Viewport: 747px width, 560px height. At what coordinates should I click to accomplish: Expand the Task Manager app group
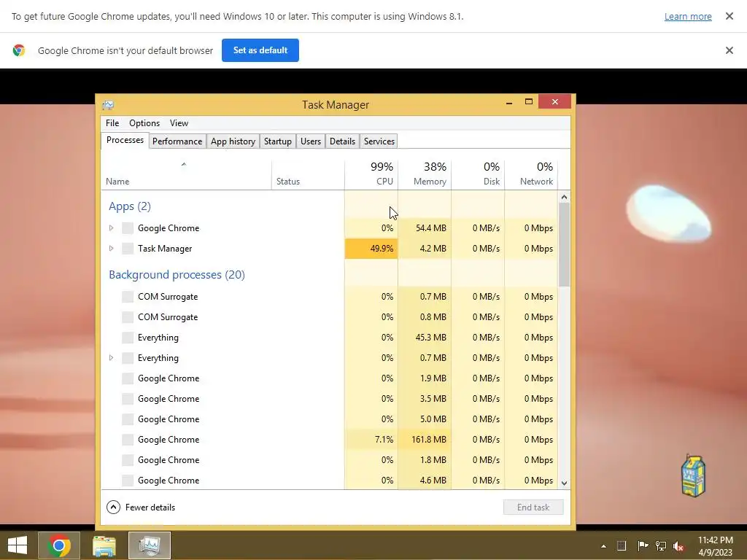(x=111, y=249)
